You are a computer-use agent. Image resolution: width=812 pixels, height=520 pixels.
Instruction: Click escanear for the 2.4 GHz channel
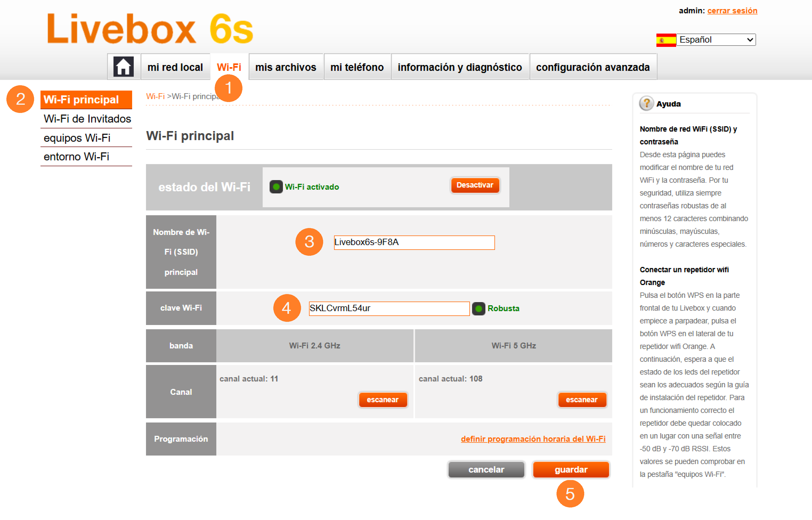coord(383,399)
